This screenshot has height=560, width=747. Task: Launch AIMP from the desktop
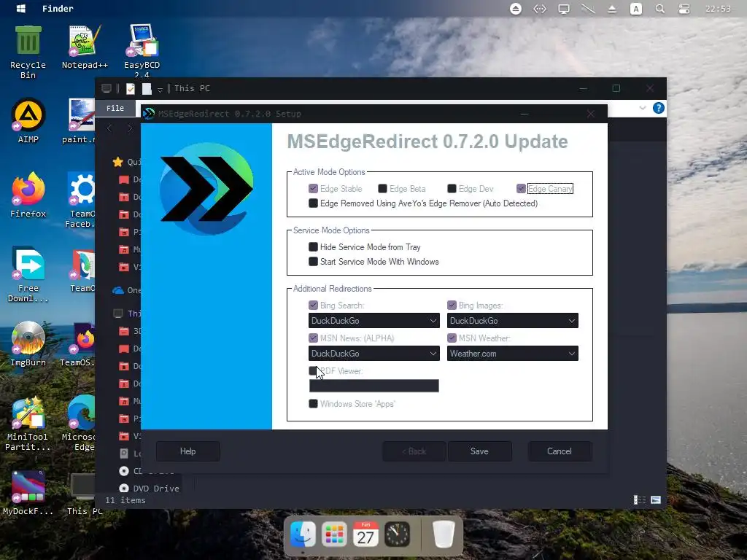[28, 121]
